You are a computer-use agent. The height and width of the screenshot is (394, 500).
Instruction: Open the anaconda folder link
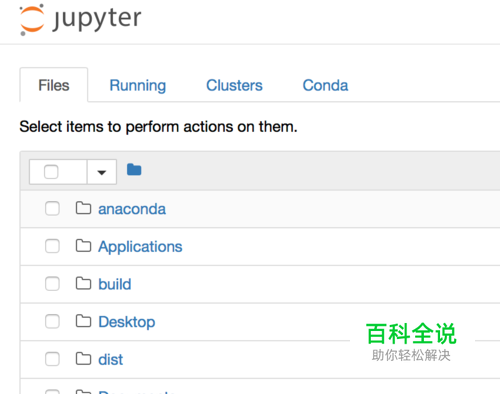coord(132,209)
